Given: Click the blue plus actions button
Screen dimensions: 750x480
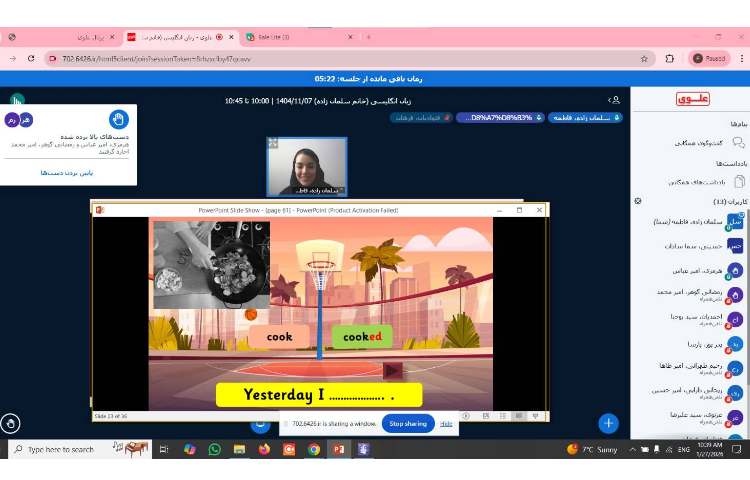Looking at the screenshot, I should click(608, 423).
